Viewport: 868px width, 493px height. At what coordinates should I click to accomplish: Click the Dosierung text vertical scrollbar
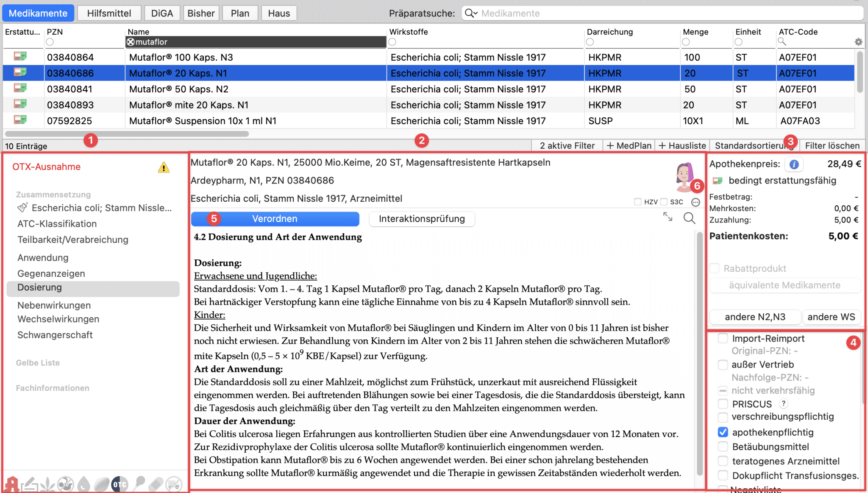[x=700, y=354]
